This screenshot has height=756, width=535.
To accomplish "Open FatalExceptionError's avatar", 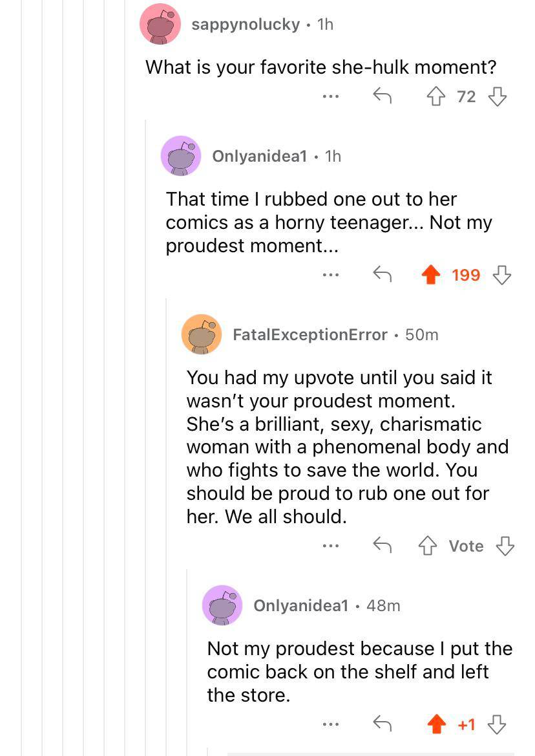I will [202, 335].
